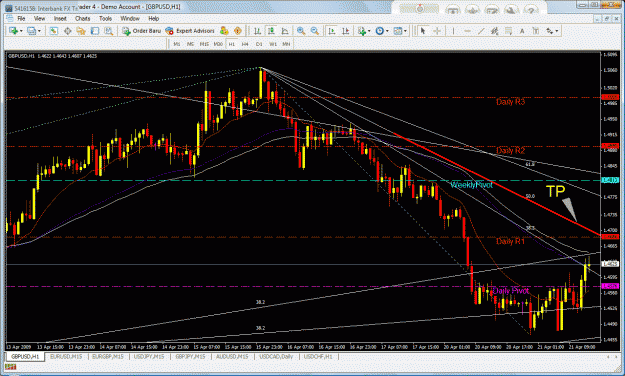Image resolution: width=625 pixels, height=376 pixels.
Task: Switch to H4 timeframe
Action: pos(245,44)
